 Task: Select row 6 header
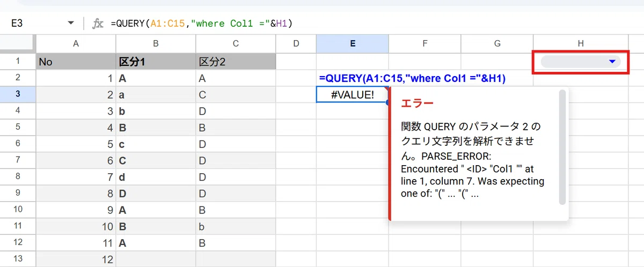coord(18,144)
